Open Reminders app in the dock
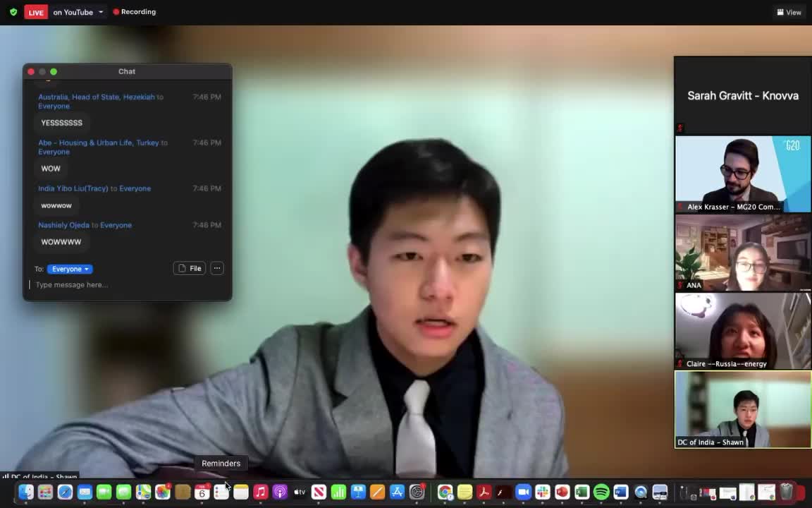The width and height of the screenshot is (812, 508). (221, 492)
